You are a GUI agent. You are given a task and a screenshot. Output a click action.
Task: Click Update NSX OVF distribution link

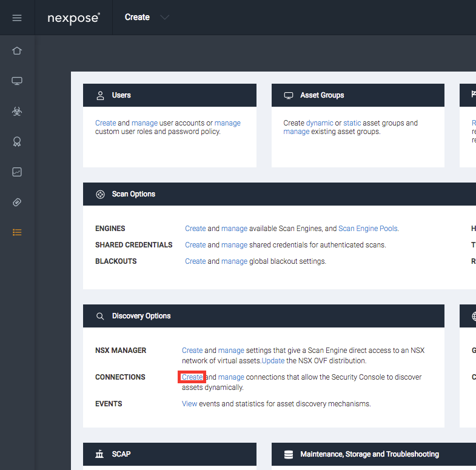tap(273, 361)
